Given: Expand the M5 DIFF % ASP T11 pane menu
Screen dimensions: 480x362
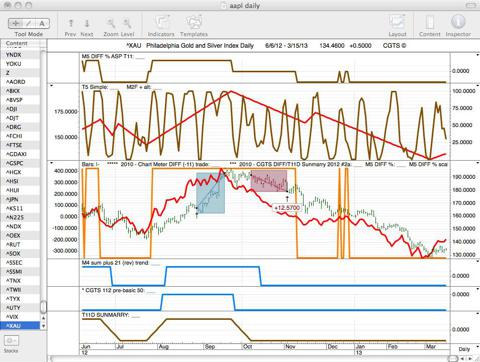Looking at the screenshot, I should pos(478,55).
